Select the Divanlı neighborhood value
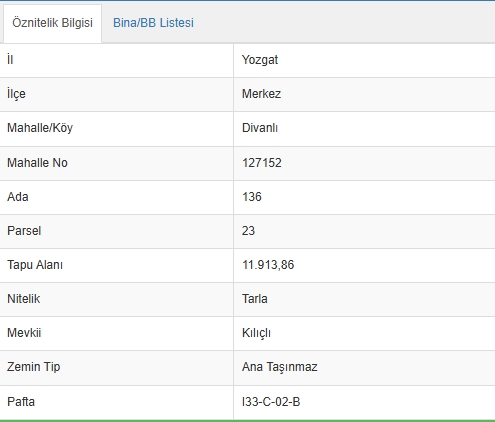The width and height of the screenshot is (495, 422). (x=260, y=128)
